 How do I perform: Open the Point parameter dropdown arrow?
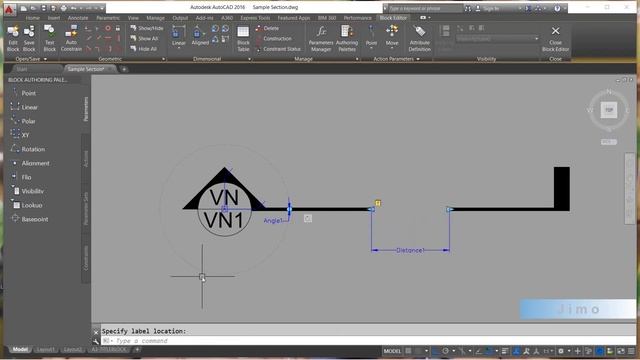[371, 48]
